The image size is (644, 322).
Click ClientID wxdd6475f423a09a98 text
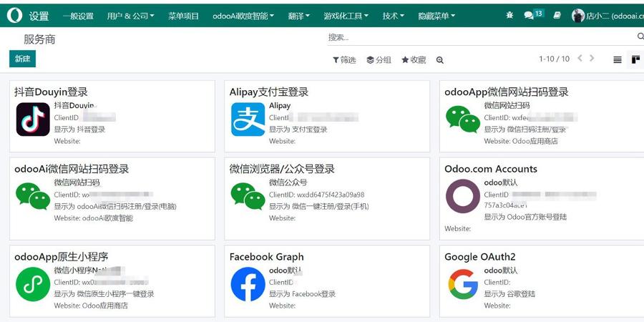[x=316, y=194]
